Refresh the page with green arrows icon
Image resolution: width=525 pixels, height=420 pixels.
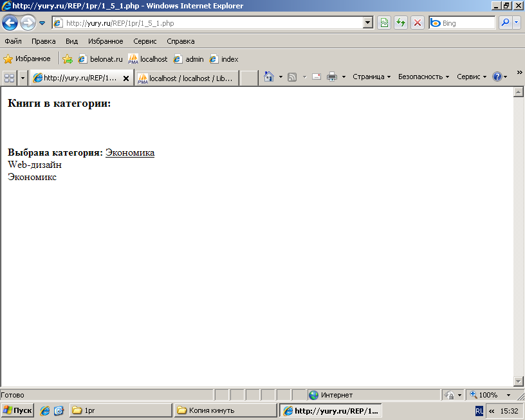[x=400, y=23]
